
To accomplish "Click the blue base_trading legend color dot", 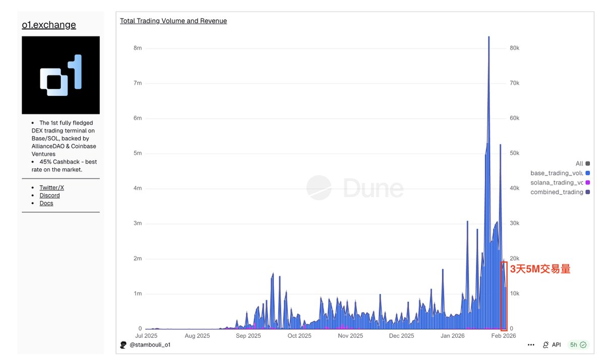I will (587, 173).
